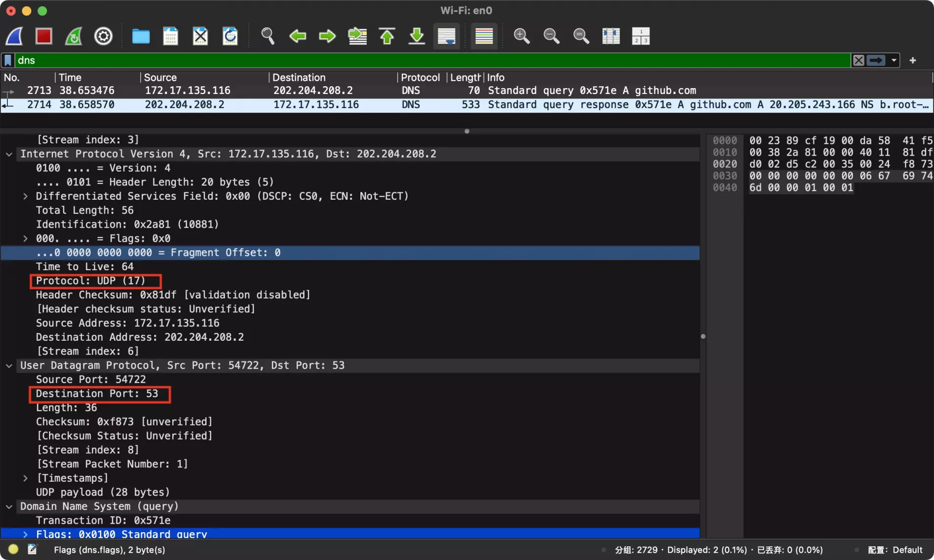The height and width of the screenshot is (560, 934).
Task: Select Source Address: 172.17.135.116 row
Action: click(350, 323)
